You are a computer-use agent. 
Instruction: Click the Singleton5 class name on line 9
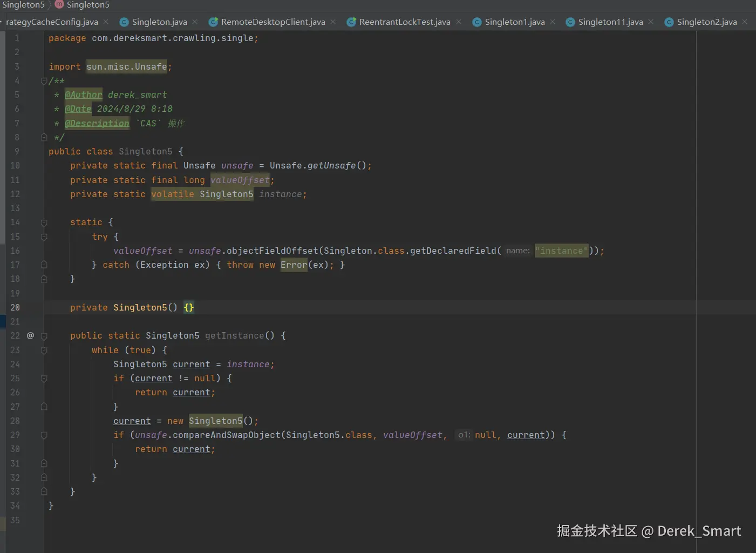tap(146, 151)
